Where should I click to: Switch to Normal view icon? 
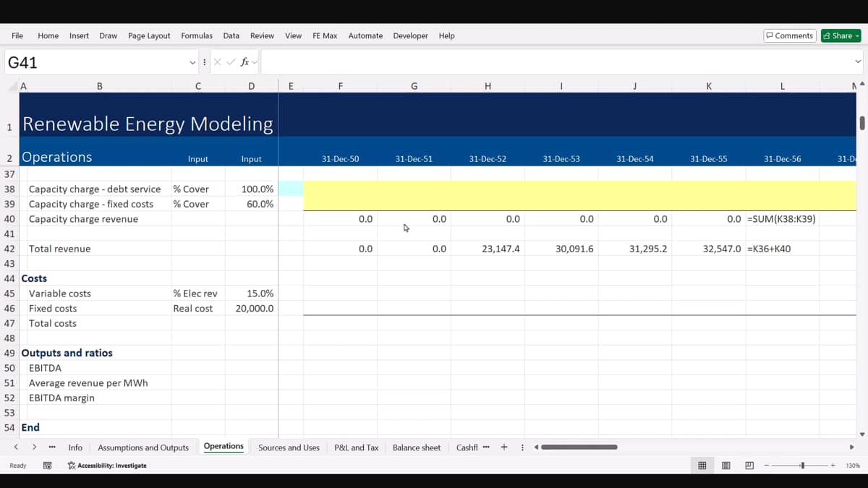coord(702,466)
